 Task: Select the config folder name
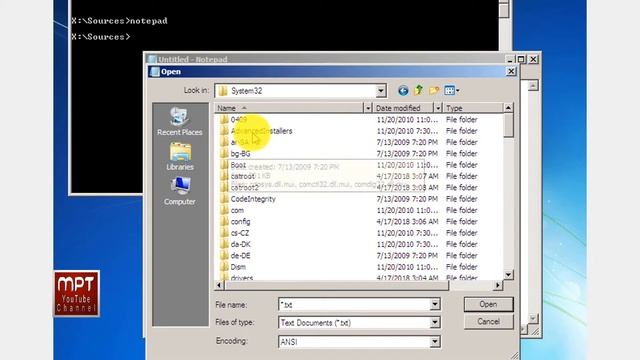[x=240, y=222]
